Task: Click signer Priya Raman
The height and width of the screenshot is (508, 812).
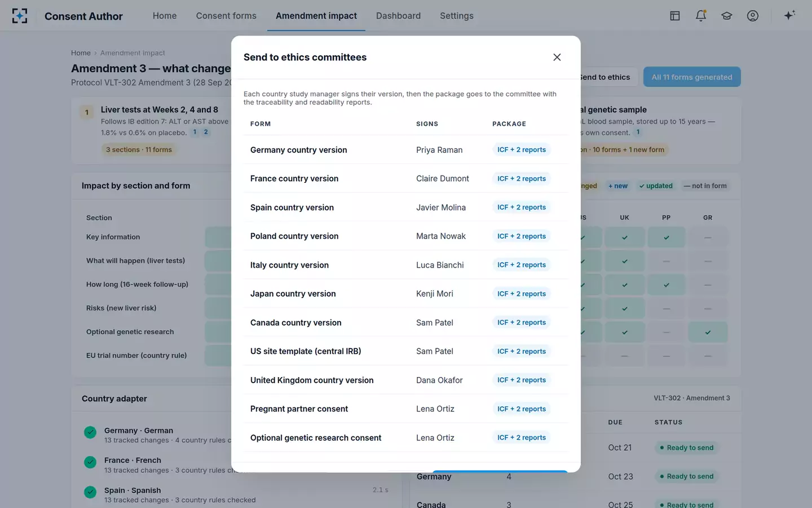Action: click(439, 150)
